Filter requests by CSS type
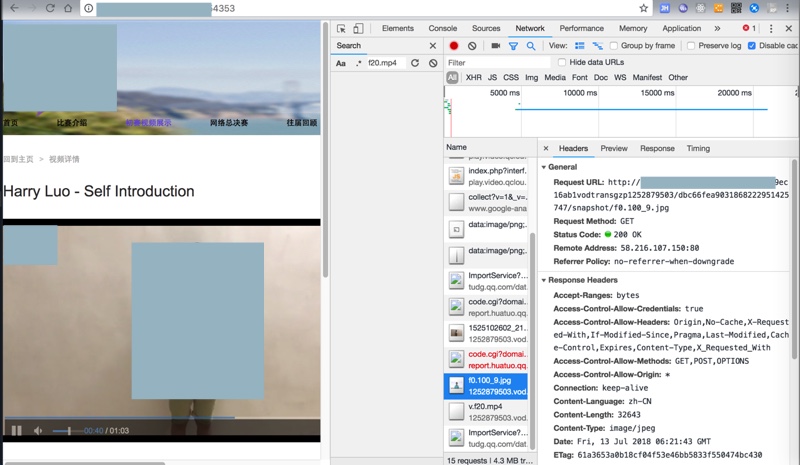The height and width of the screenshot is (465, 800). click(x=511, y=77)
